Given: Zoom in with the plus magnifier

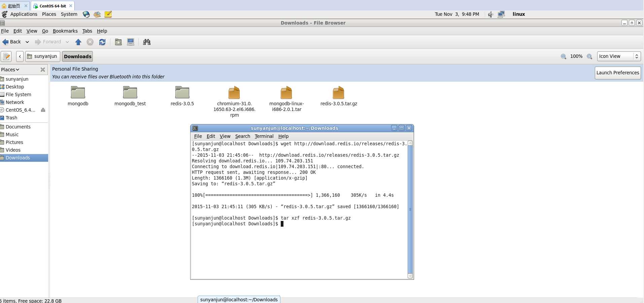Looking at the screenshot, I should click(x=589, y=56).
